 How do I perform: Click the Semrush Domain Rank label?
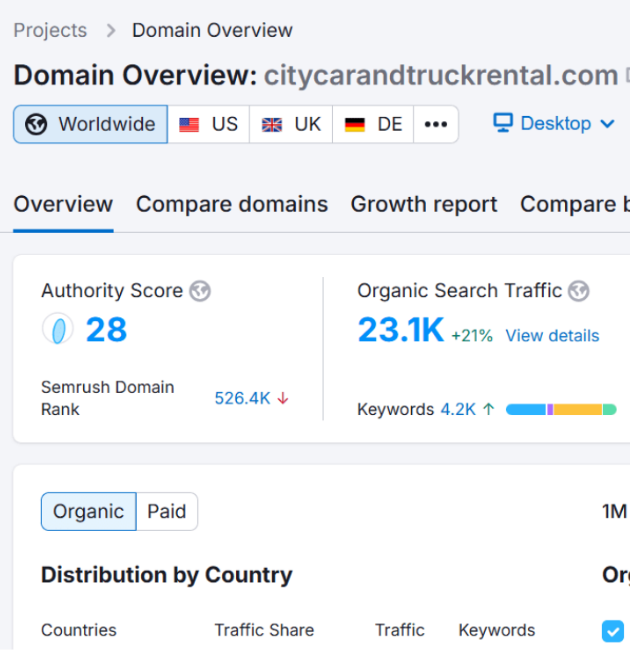tap(107, 398)
